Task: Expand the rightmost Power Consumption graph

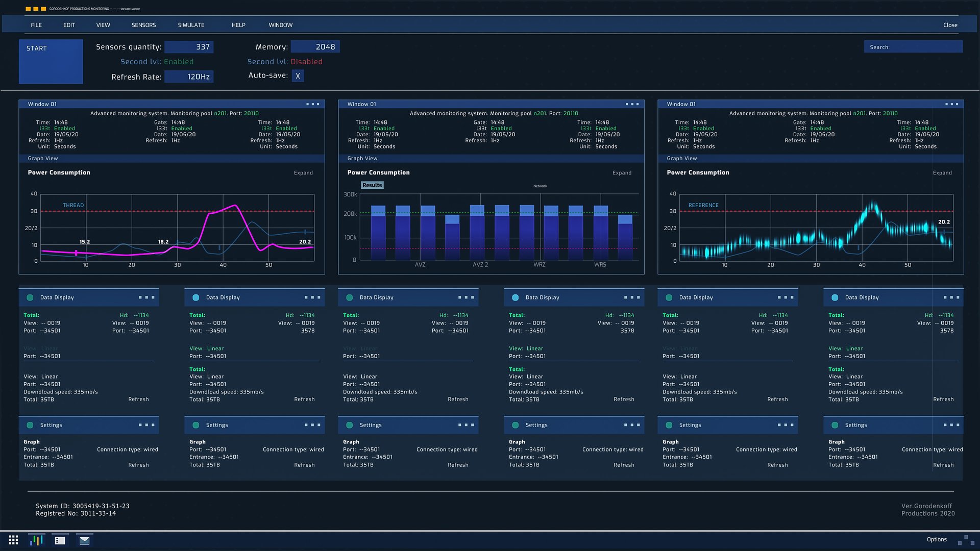Action: point(942,172)
